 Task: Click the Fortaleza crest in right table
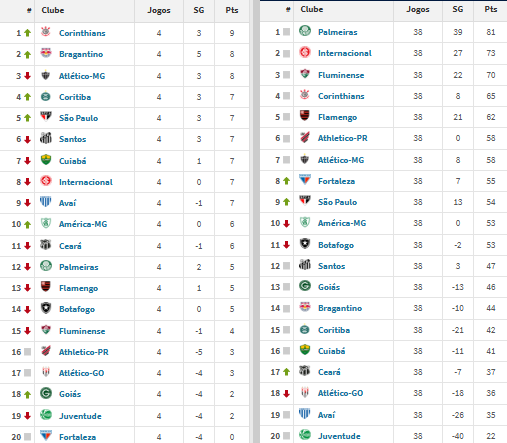point(305,180)
